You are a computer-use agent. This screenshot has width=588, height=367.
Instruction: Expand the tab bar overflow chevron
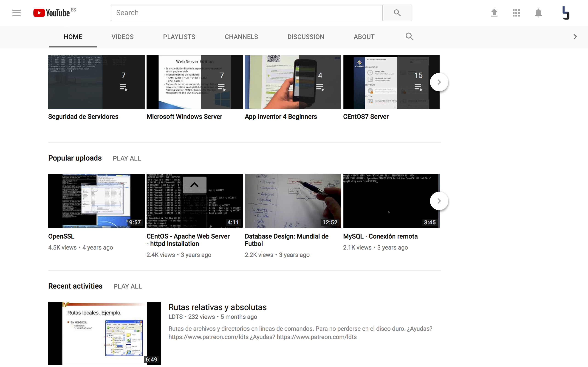tap(575, 36)
